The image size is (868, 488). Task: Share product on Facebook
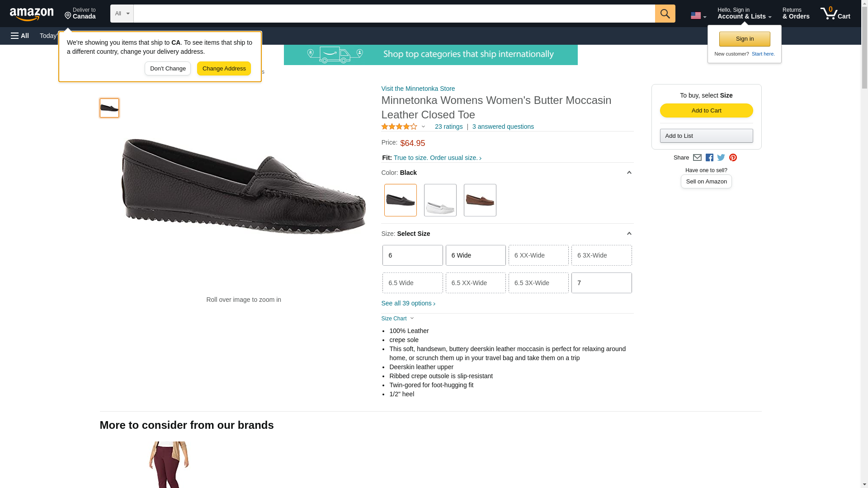[x=709, y=158]
